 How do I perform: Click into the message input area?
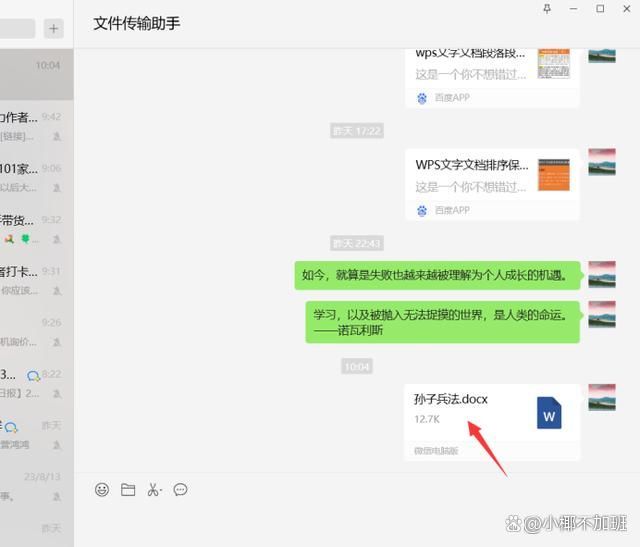click(x=357, y=525)
